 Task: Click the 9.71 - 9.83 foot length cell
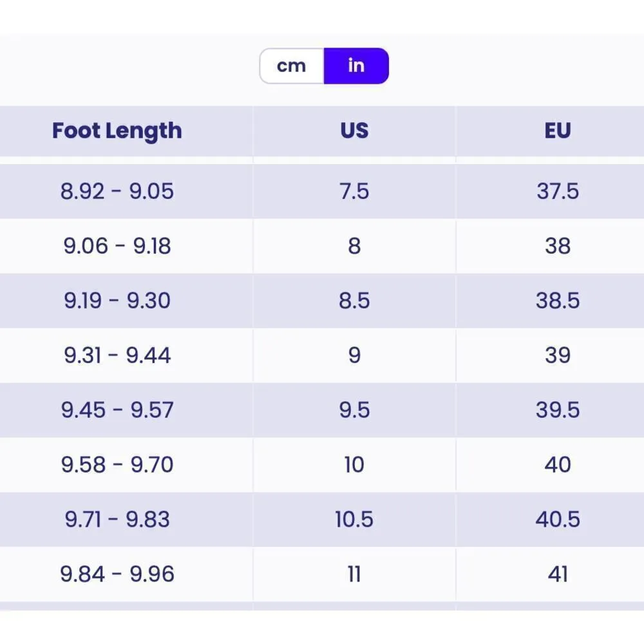pos(117,520)
